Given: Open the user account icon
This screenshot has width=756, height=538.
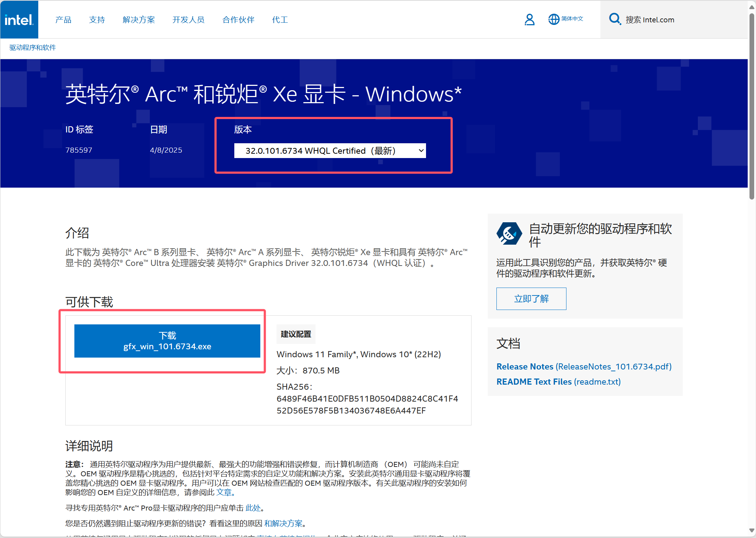Looking at the screenshot, I should tap(529, 19).
